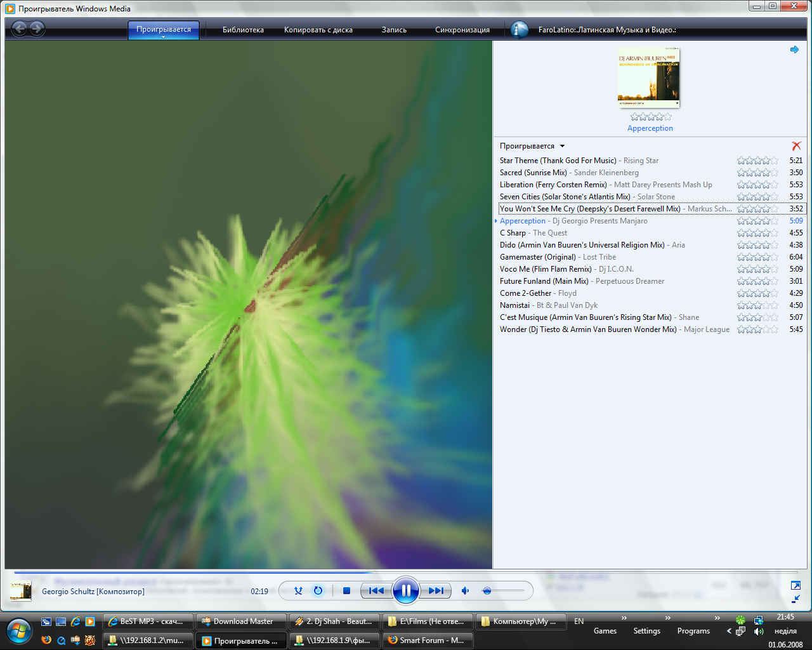Expand the Games toolbar chevron
This screenshot has height=650, width=812.
coord(624,618)
